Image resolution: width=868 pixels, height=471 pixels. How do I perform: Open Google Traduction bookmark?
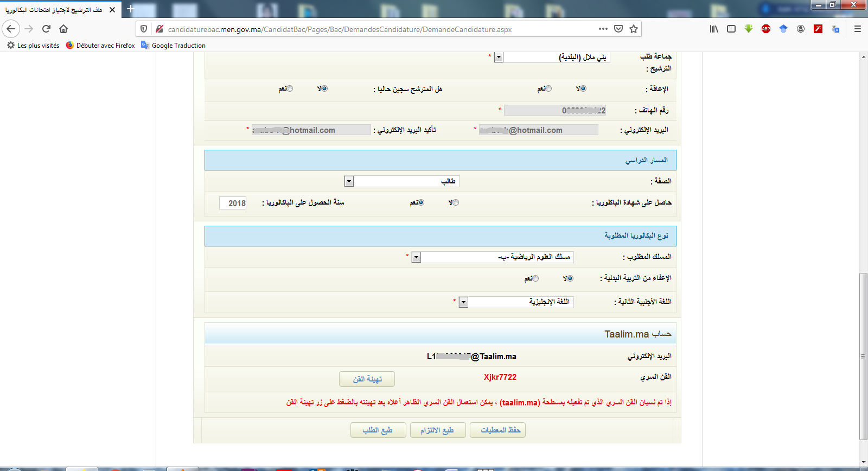point(174,46)
